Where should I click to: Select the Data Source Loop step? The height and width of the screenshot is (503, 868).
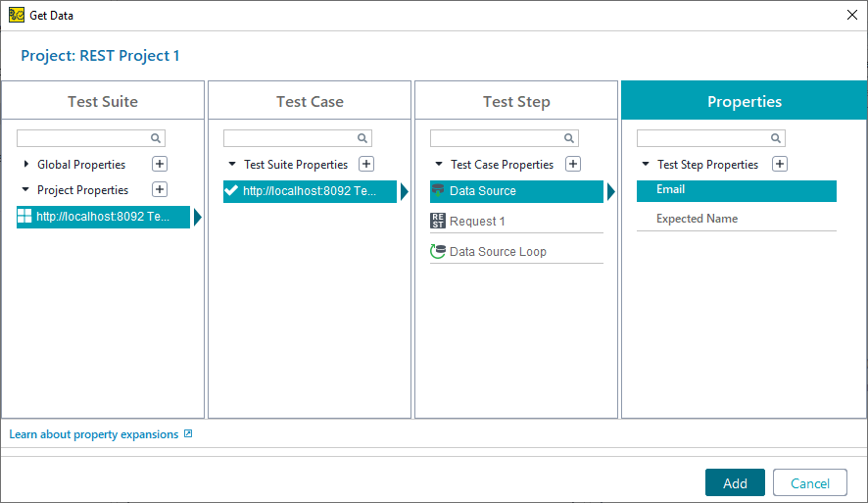[x=516, y=251]
